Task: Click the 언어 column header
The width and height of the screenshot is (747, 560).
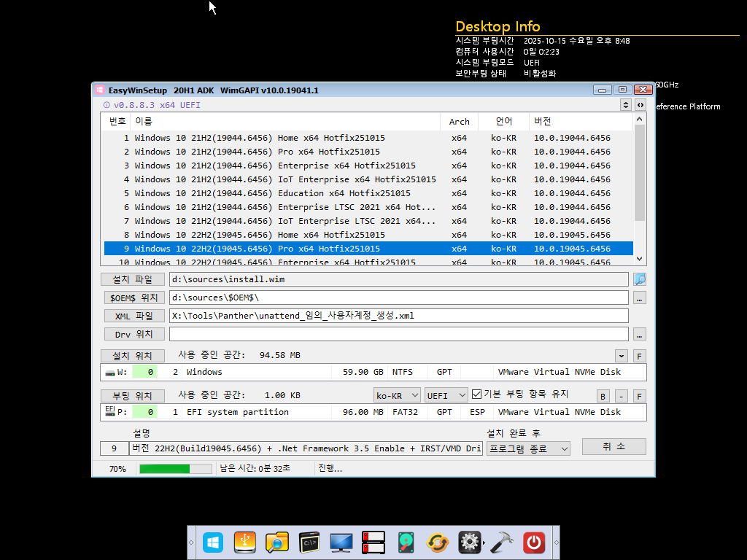Action: tap(503, 122)
